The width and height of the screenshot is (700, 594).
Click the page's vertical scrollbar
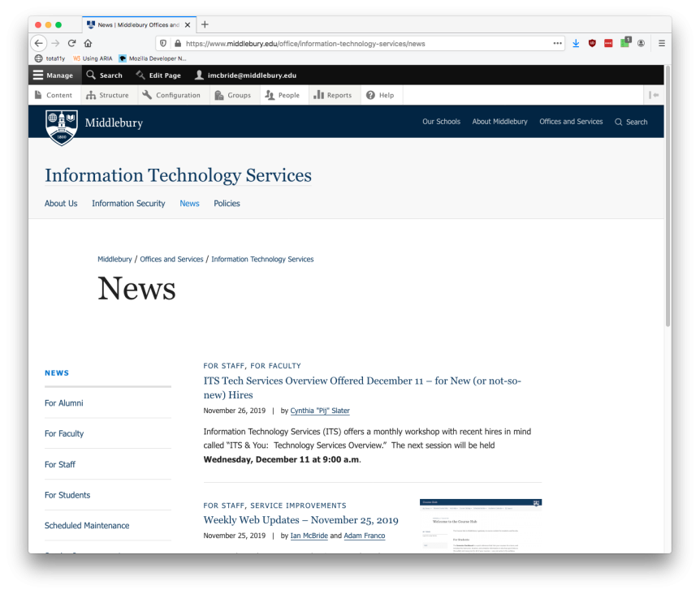click(x=668, y=203)
